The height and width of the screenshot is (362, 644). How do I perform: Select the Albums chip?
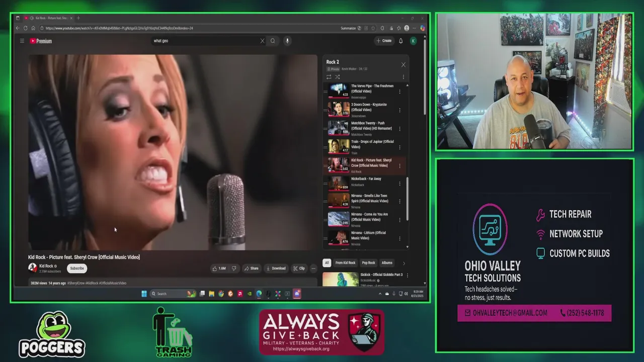pos(387,263)
